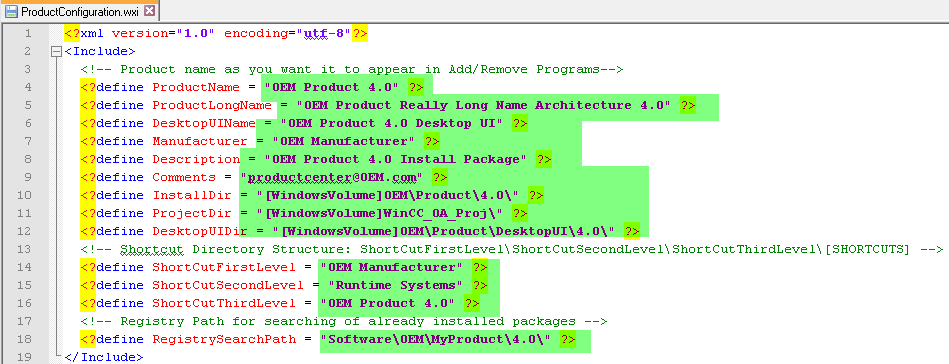Click the opening <Include> tag
This screenshot has height=364, width=949.
tap(100, 51)
